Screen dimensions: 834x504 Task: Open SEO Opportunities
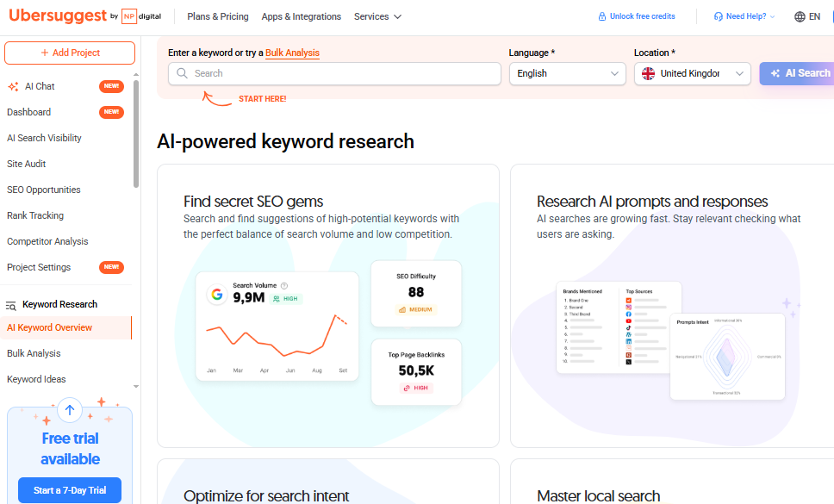coord(44,190)
